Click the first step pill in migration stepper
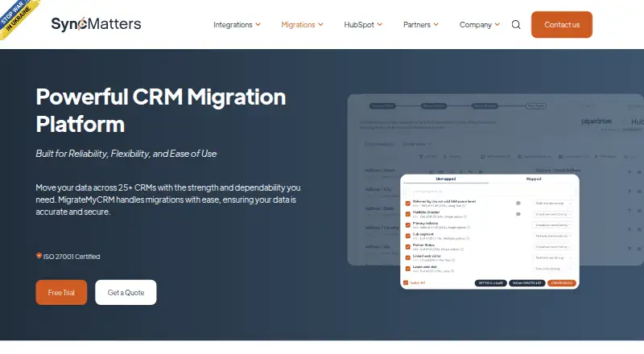644x354 pixels. pos(382,106)
